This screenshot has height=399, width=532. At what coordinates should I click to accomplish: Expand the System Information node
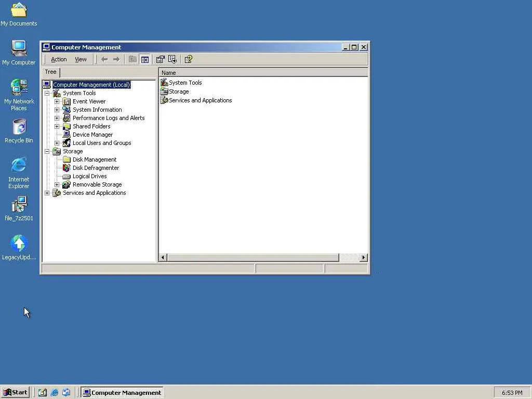(57, 110)
